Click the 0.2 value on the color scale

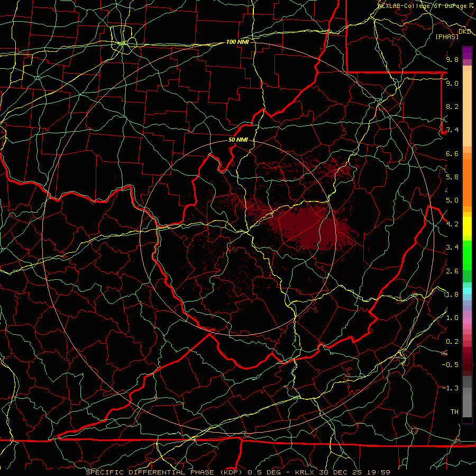point(452,342)
